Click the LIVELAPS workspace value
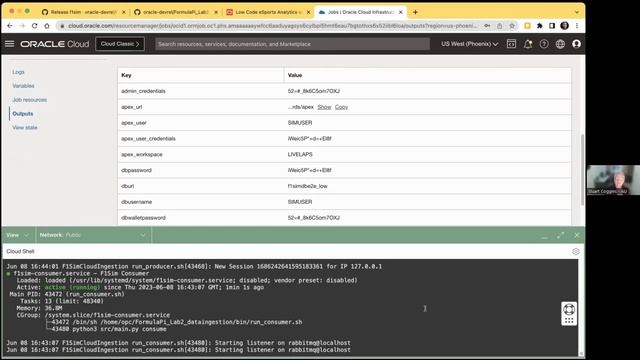The height and width of the screenshot is (360, 640). pyautogui.click(x=300, y=154)
